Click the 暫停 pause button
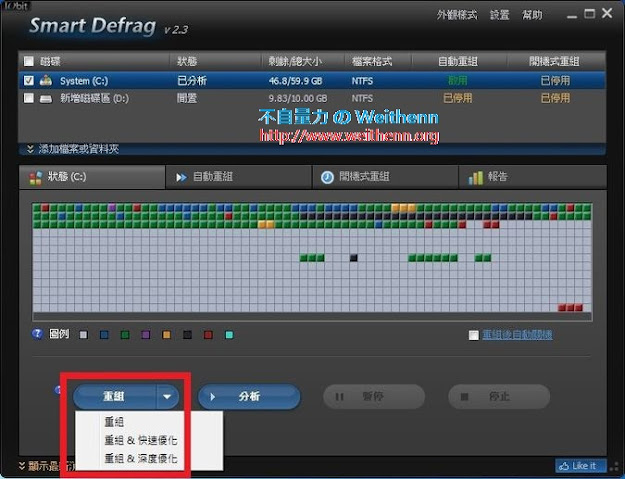The width and height of the screenshot is (625, 479). click(x=374, y=397)
